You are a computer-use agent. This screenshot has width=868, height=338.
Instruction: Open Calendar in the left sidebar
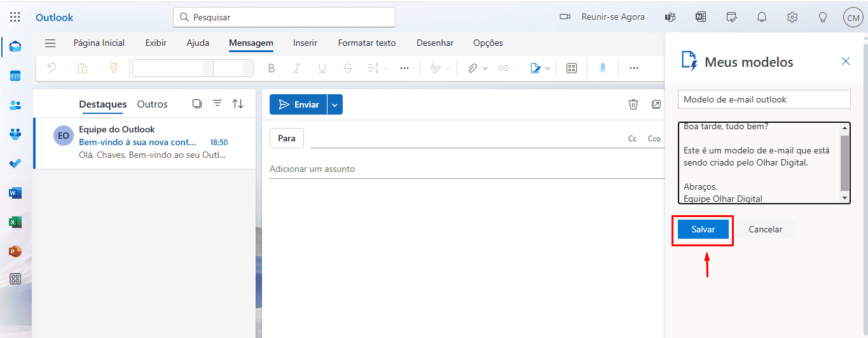[15, 76]
